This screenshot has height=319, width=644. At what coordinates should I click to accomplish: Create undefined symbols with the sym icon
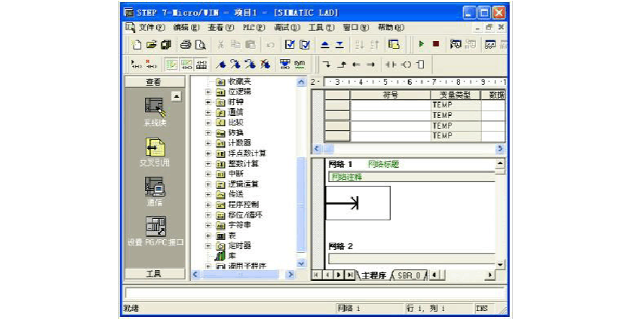coord(300,64)
